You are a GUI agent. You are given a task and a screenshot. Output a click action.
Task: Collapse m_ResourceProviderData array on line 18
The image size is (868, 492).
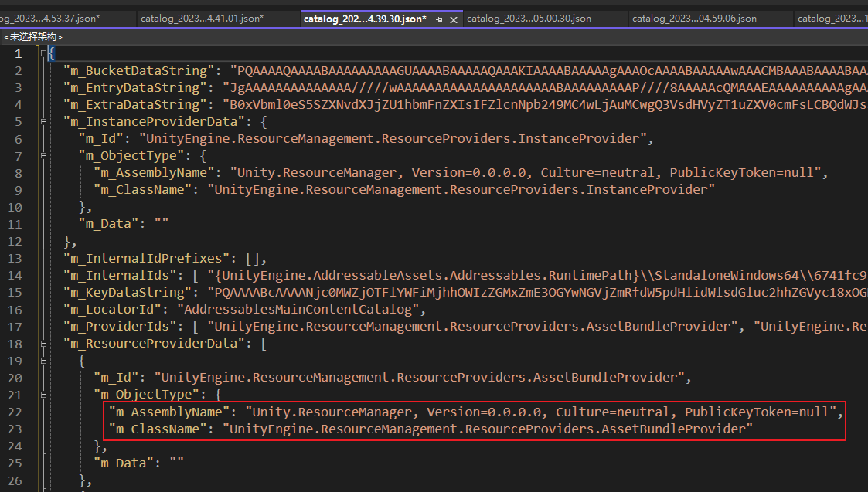43,344
